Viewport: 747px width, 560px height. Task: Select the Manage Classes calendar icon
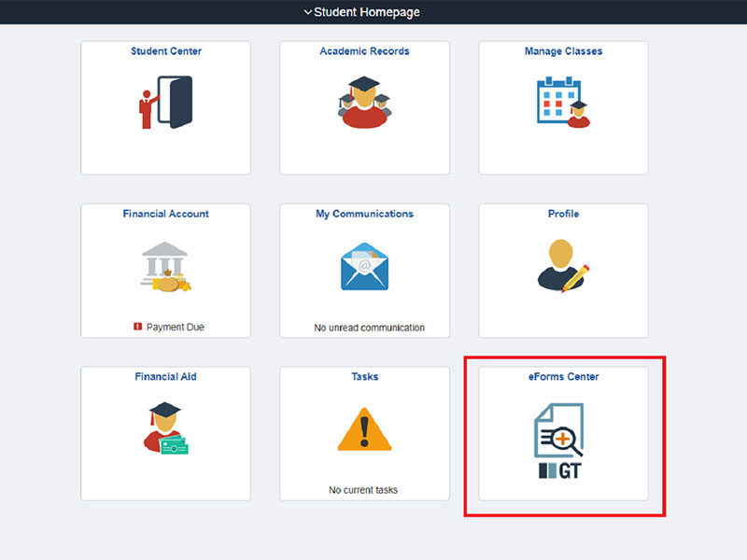(563, 101)
